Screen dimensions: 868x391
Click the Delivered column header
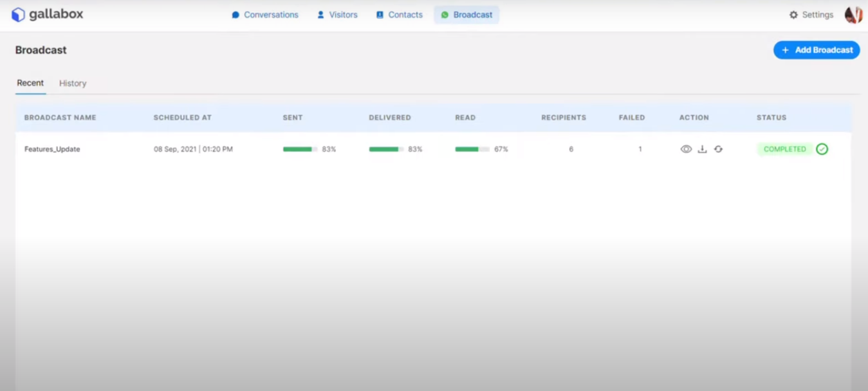(390, 118)
